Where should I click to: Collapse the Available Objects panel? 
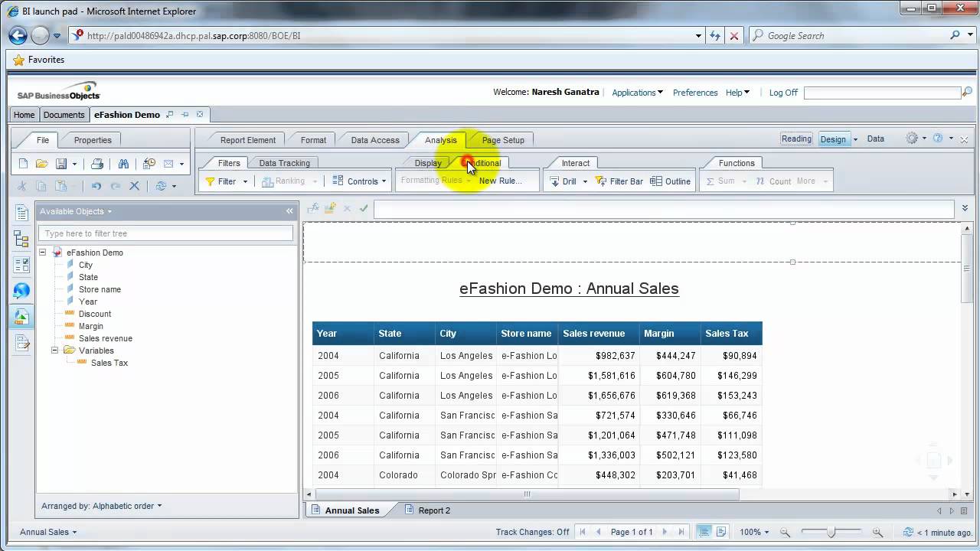(x=289, y=211)
